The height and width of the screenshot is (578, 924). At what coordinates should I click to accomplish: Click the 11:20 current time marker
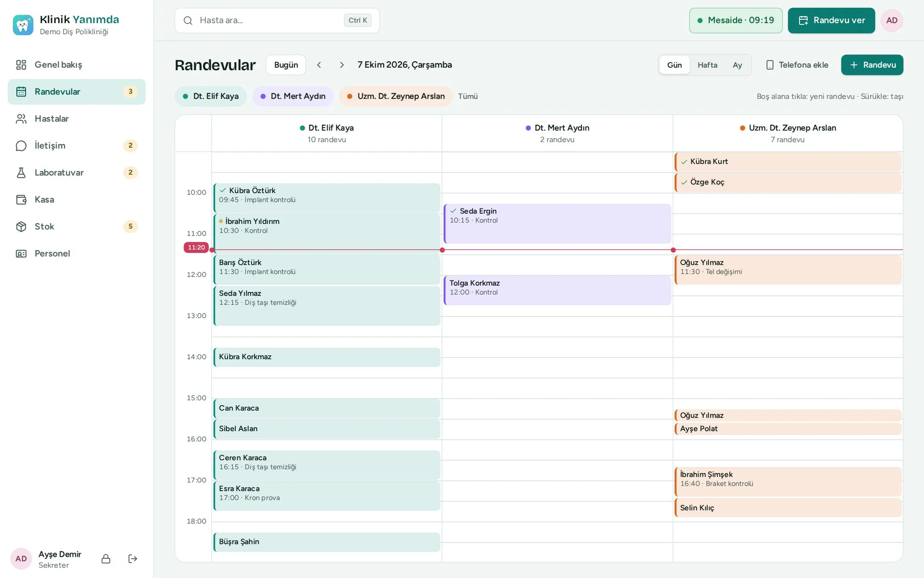[196, 247]
